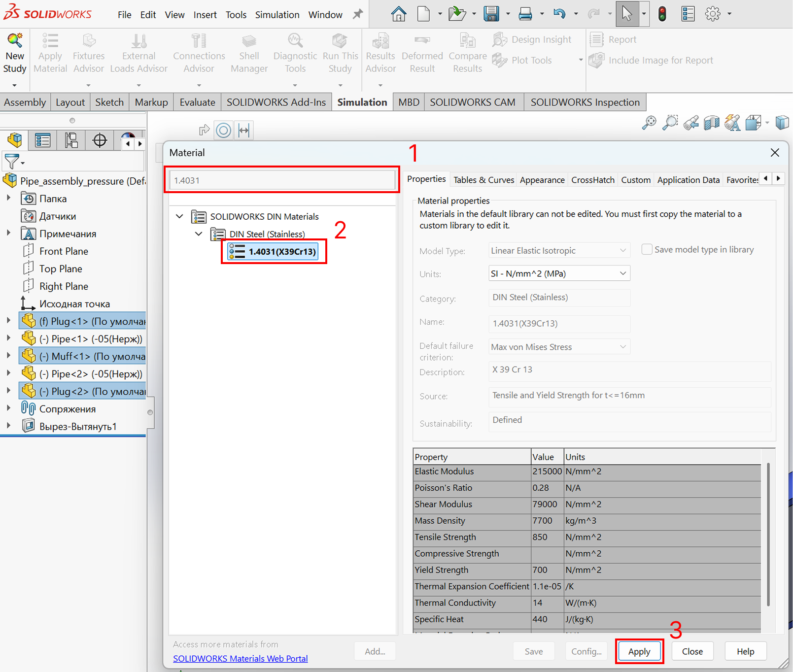
Task: Click the filter funnel icon
Action: tap(11, 161)
